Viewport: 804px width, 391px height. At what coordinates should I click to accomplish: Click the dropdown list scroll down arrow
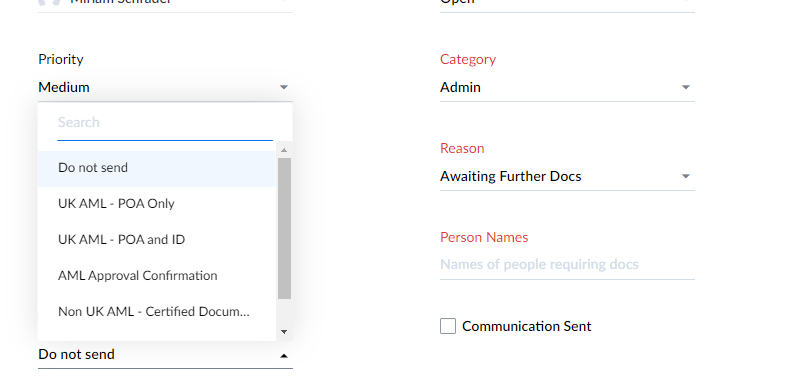click(284, 332)
